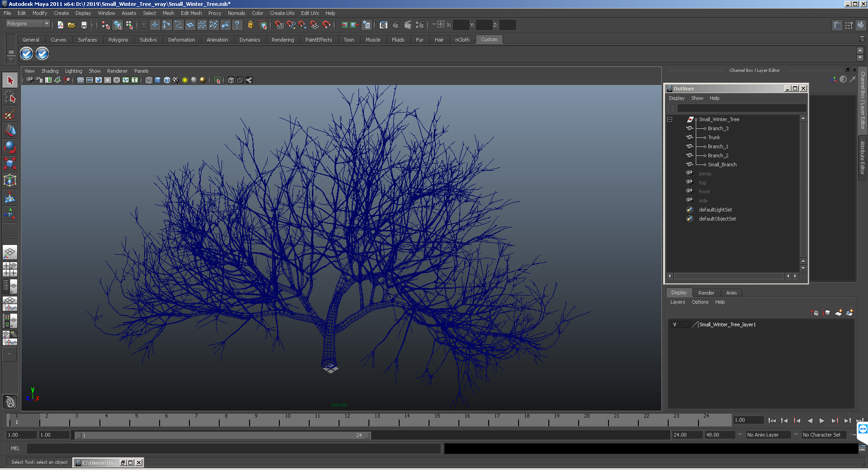Activate the Lasso selection tool
This screenshot has height=470, width=868.
[10, 97]
